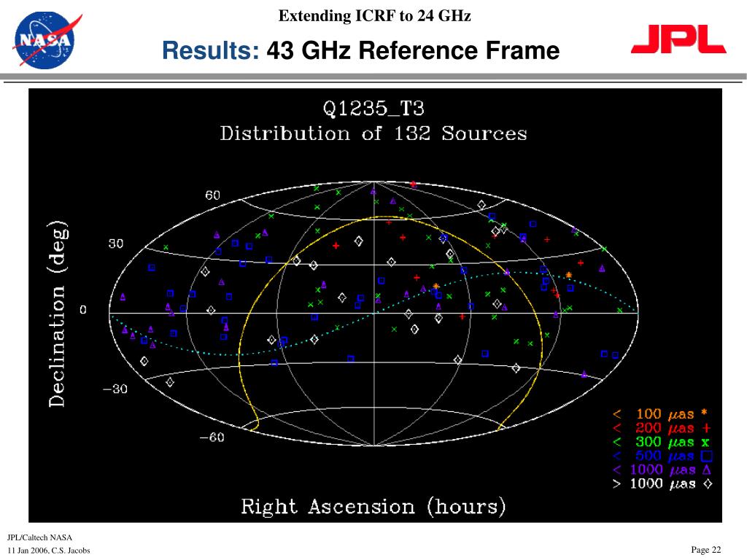The width and height of the screenshot is (747, 560).
Task: Click 'Distribution of 132 Sources' subtitle
Action: coord(373,133)
